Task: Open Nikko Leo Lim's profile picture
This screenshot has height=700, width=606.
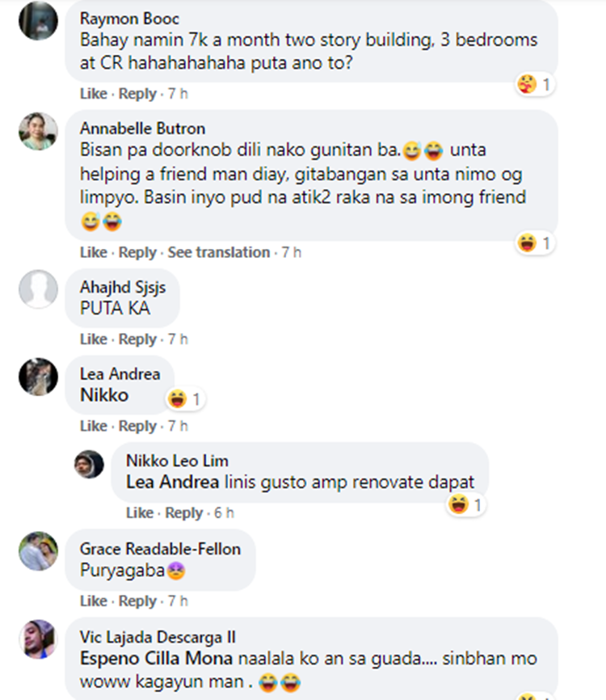Action: 89,464
